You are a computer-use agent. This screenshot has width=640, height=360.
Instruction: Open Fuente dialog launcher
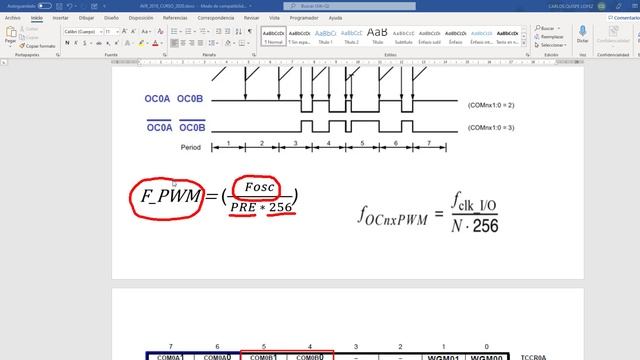pos(164,55)
